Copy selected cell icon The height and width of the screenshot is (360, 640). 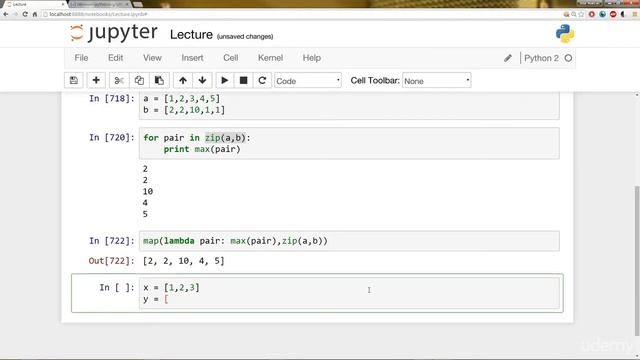point(139,80)
